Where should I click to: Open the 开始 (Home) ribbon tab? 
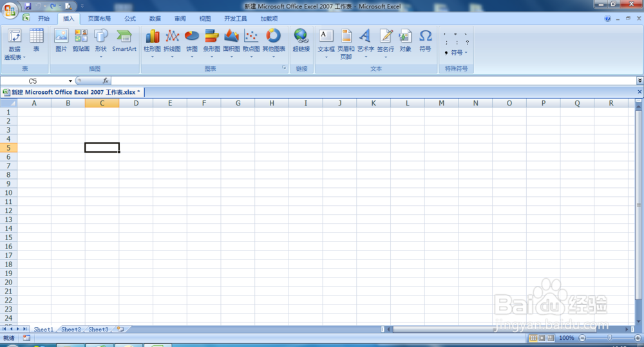coord(44,19)
